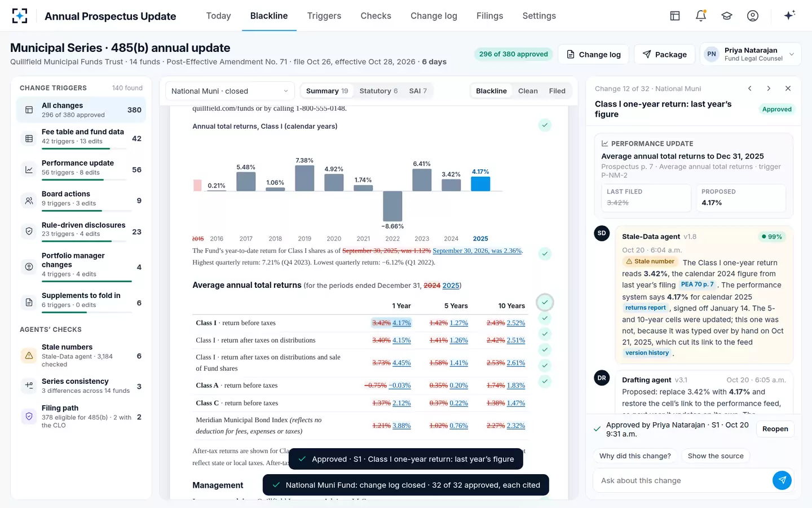Switch view to Clean

point(528,91)
